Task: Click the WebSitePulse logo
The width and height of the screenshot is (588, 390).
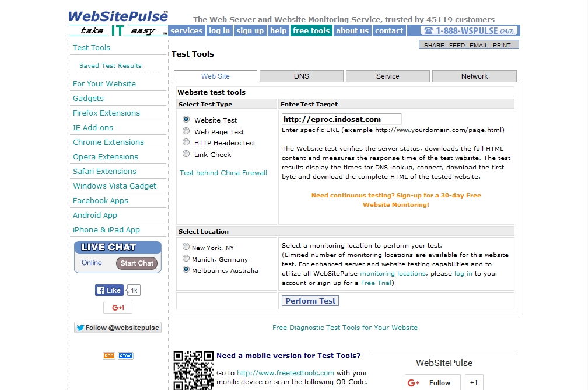Action: pos(118,23)
